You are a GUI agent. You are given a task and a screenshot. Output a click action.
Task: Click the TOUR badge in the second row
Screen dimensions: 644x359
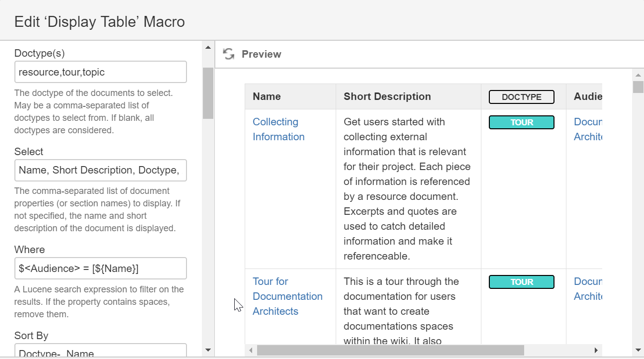[x=521, y=281]
